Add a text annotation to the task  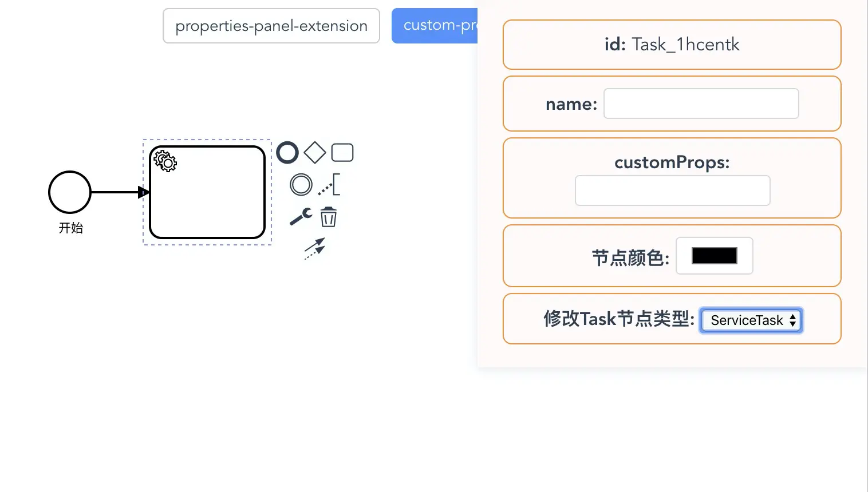tap(330, 185)
